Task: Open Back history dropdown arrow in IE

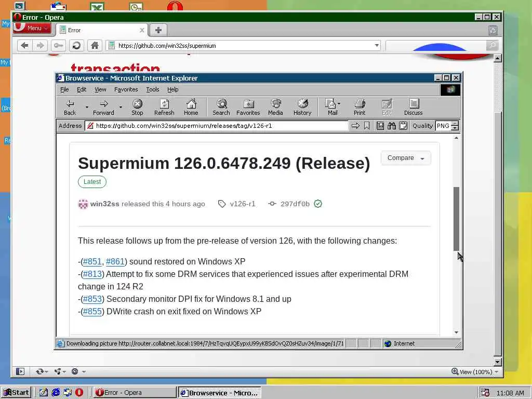Action: click(x=87, y=107)
